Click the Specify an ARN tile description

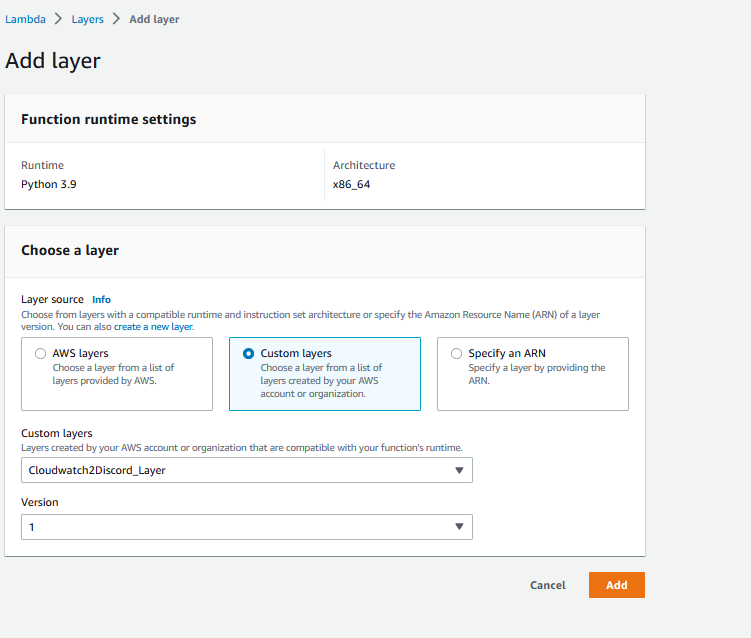point(536,374)
